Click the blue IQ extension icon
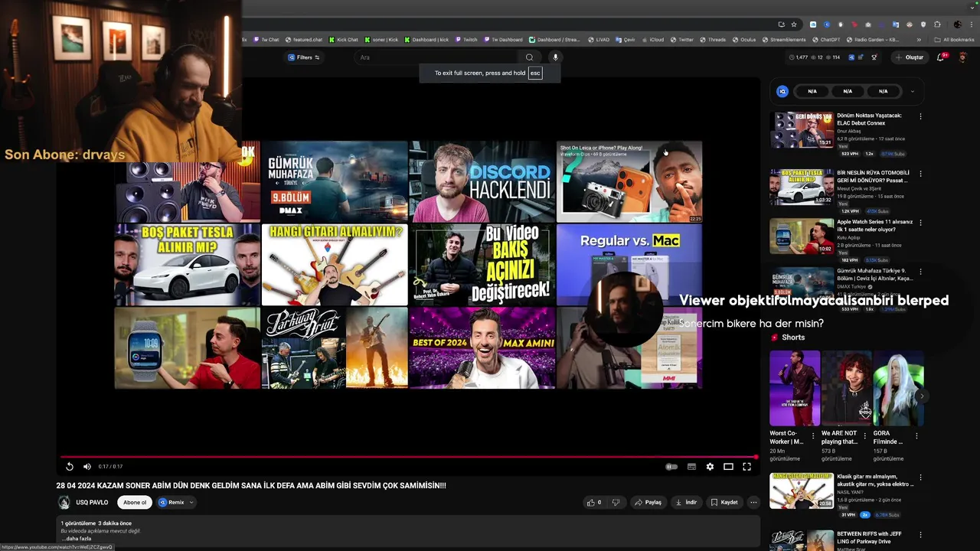The height and width of the screenshot is (551, 980). (782, 91)
